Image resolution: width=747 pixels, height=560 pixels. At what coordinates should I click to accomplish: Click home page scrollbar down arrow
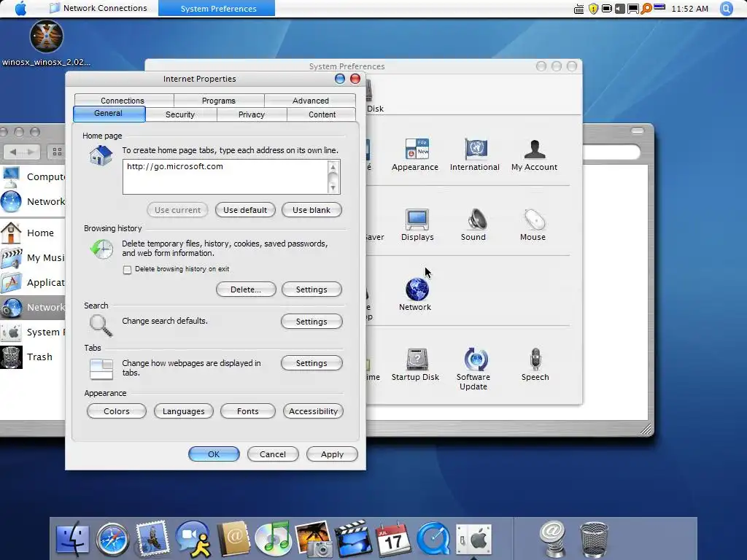(x=333, y=188)
